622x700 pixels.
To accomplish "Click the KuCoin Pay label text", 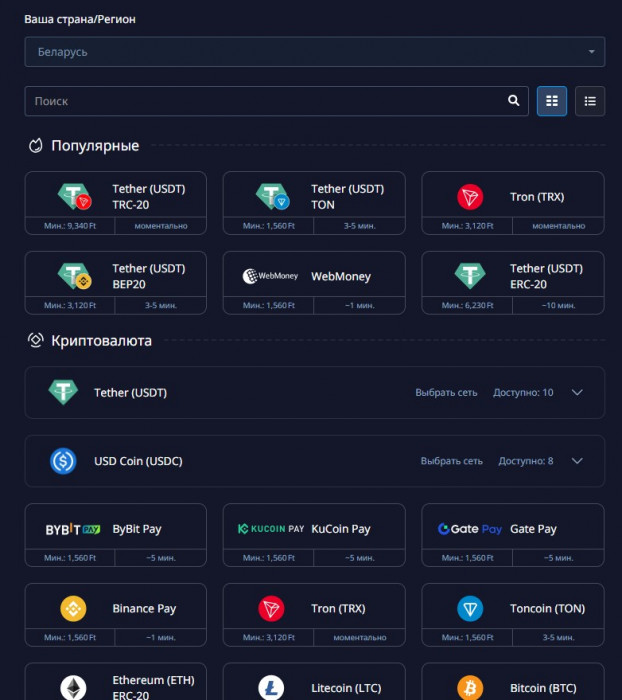I will (x=341, y=529).
